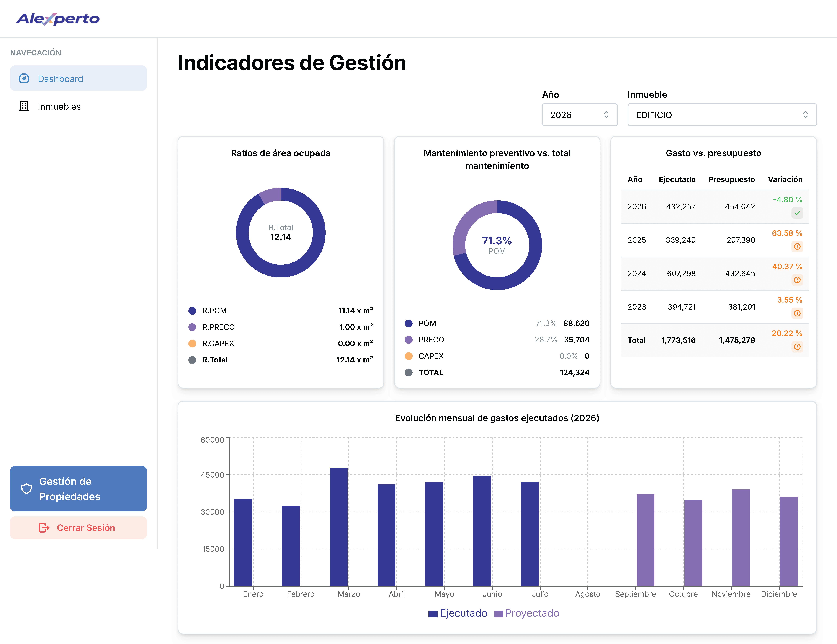Screen dimensions: 837x644
Task: Click the Presupuesto column header
Action: click(x=732, y=179)
